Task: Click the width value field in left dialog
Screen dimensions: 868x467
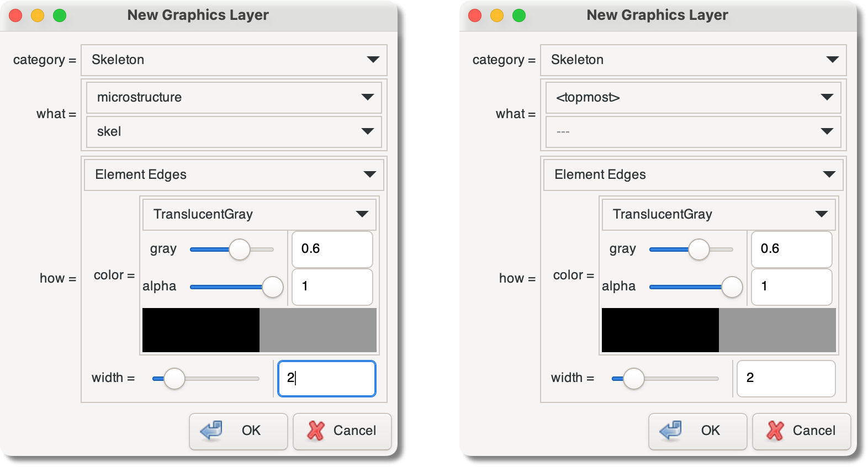Action: click(x=326, y=378)
